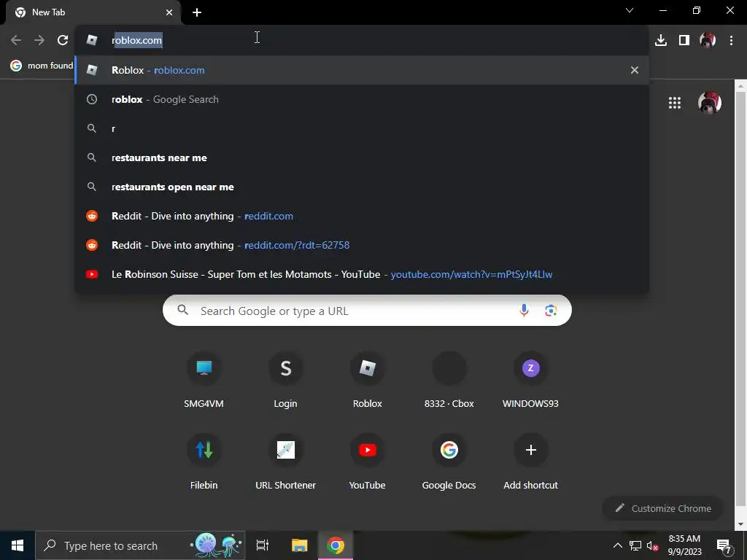Open the YouTube shortcut tile
Image resolution: width=747 pixels, height=560 pixels.
click(368, 462)
